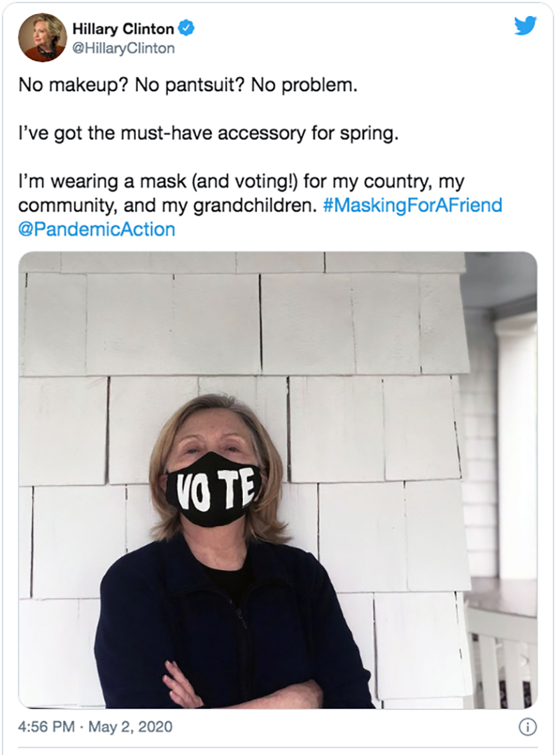Click the May 2, 2020 date

(130, 726)
